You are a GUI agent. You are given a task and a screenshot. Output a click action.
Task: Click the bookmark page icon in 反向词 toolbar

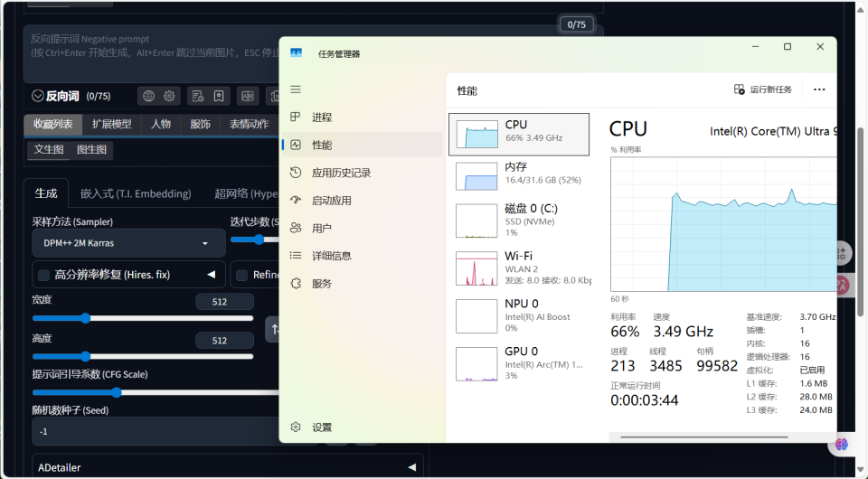(219, 96)
